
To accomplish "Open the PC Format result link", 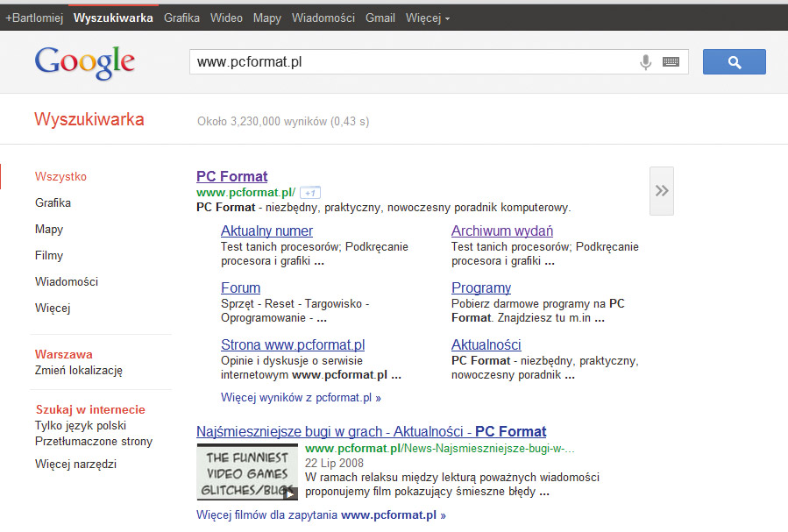I will tap(231, 176).
